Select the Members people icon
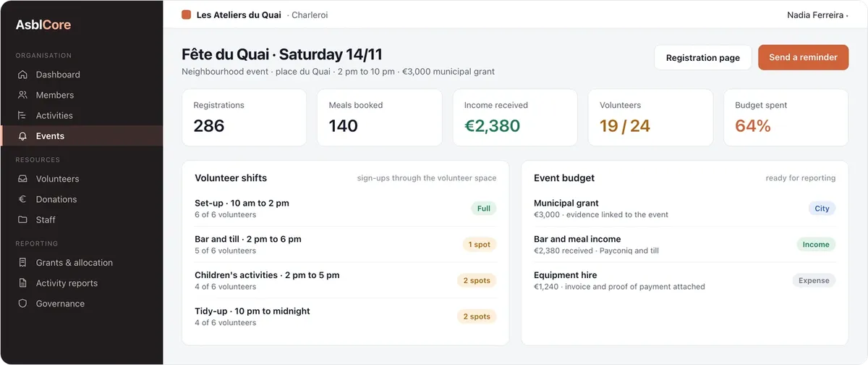 tap(22, 95)
